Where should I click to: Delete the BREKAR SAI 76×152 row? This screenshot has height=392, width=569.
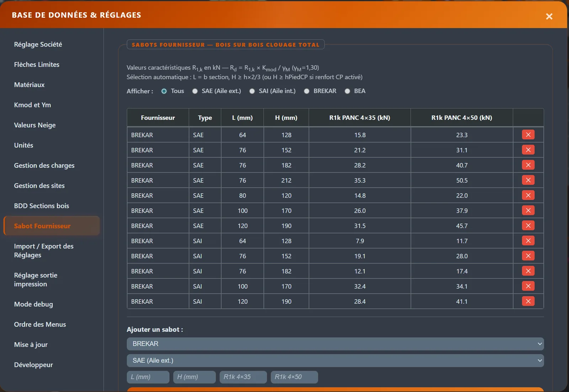(528, 256)
